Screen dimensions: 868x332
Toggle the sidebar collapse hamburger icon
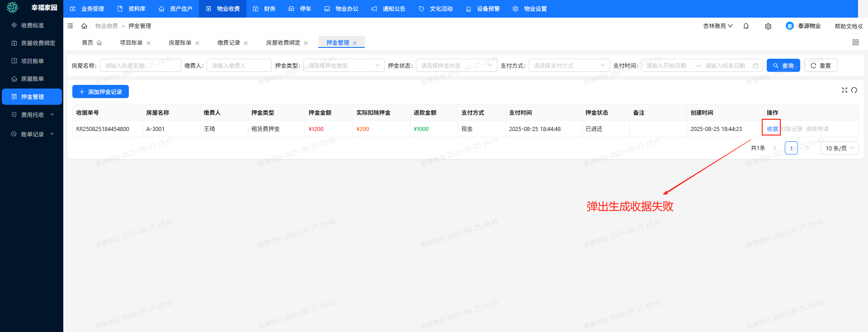click(x=70, y=26)
